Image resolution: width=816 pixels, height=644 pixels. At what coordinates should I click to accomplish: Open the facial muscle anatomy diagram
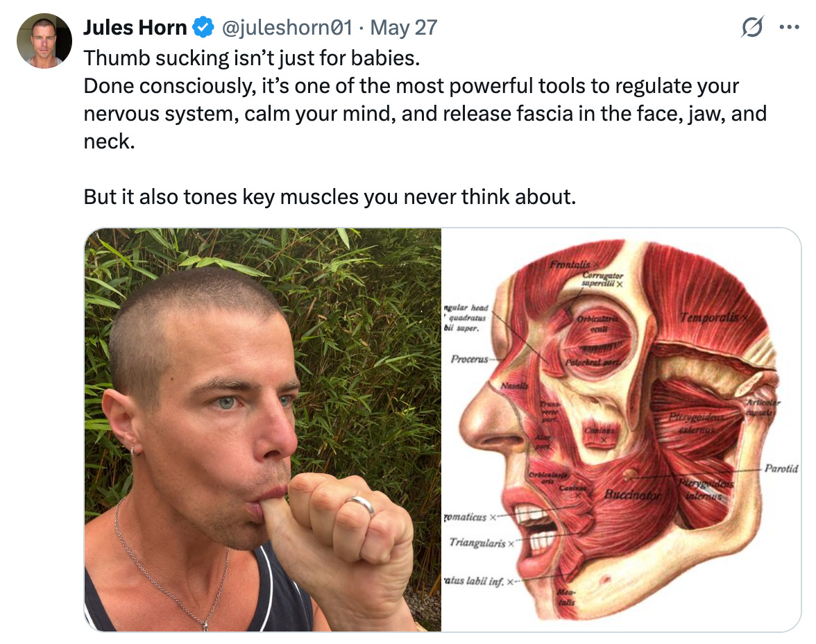click(x=622, y=430)
